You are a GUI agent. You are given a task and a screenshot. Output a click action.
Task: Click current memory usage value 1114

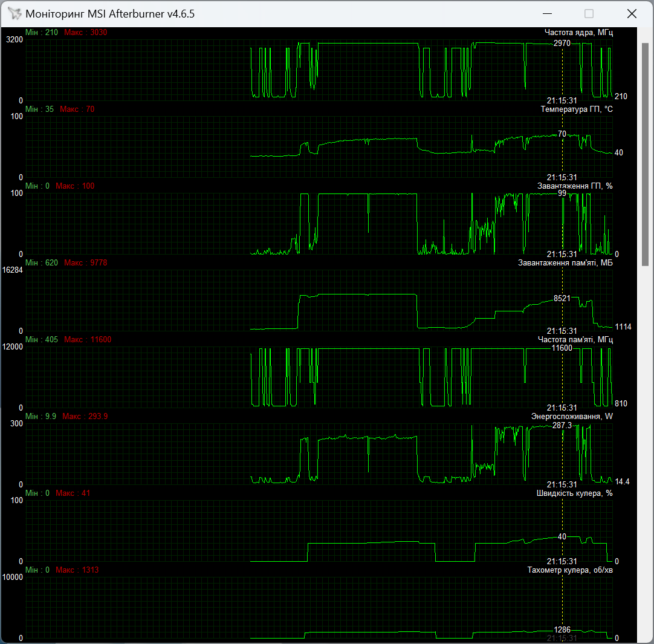[x=623, y=327]
